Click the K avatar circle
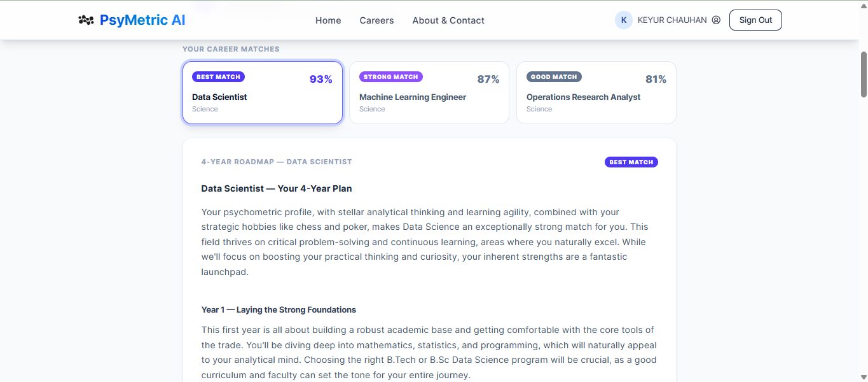Image resolution: width=868 pixels, height=382 pixels. [623, 20]
